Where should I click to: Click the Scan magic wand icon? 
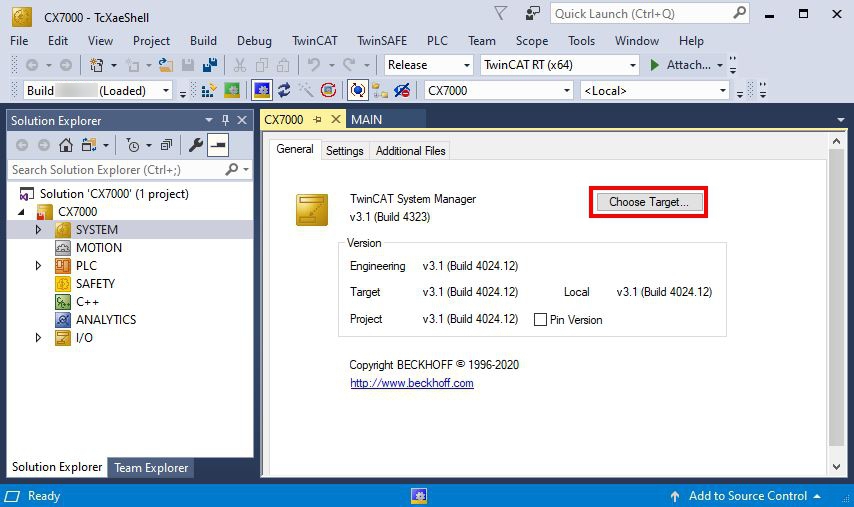(x=306, y=90)
